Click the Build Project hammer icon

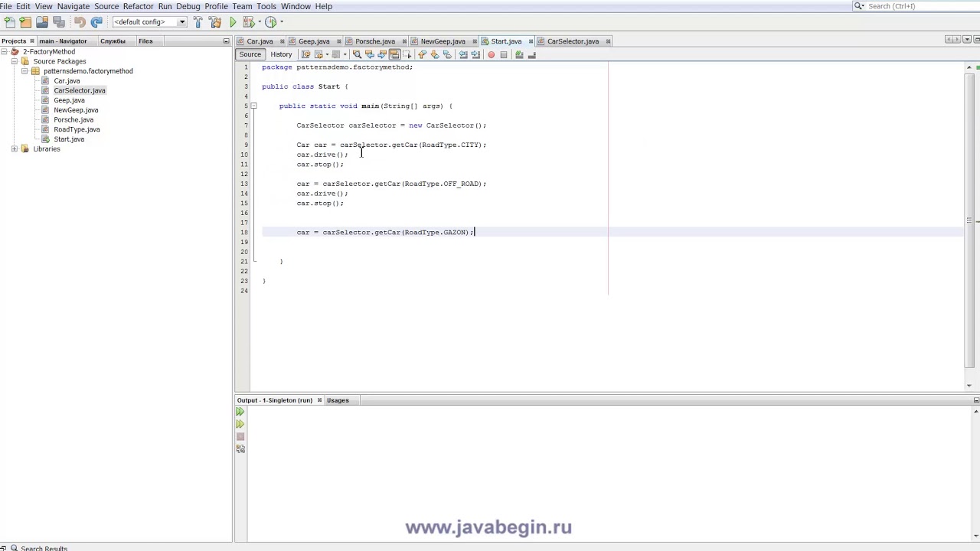coord(198,22)
